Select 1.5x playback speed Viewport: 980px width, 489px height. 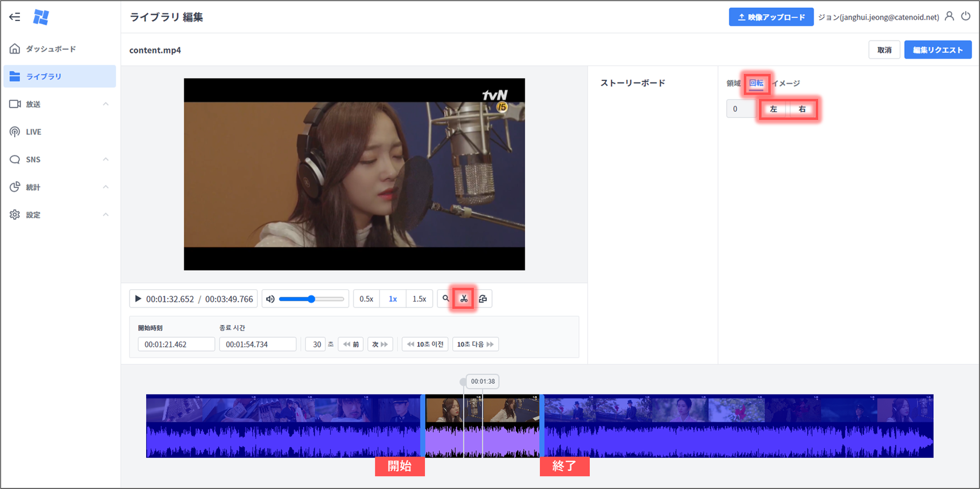coord(419,299)
